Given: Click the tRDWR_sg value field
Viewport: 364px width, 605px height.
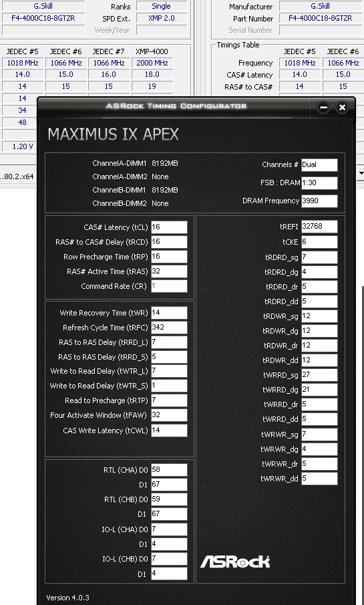Looking at the screenshot, I should coord(320,316).
